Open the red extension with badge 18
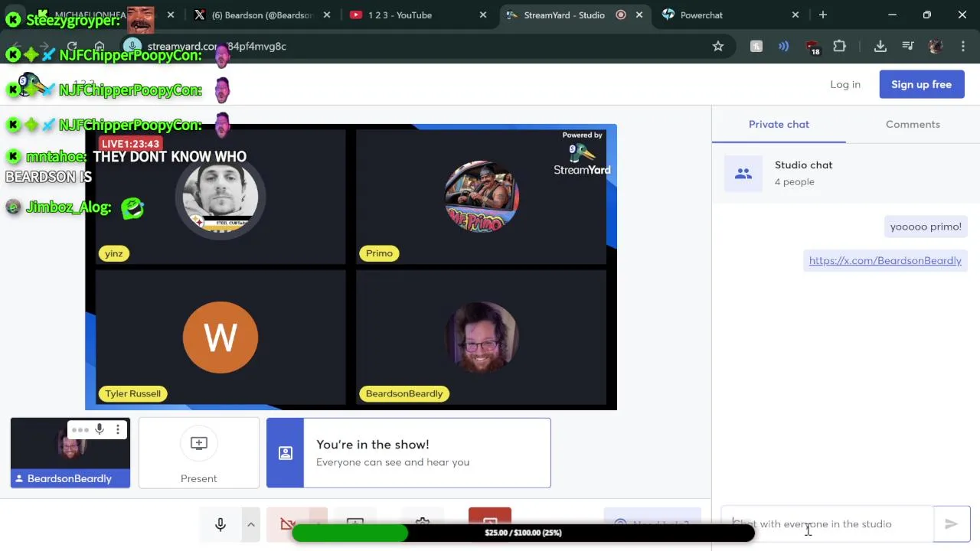Image resolution: width=980 pixels, height=551 pixels. [812, 47]
